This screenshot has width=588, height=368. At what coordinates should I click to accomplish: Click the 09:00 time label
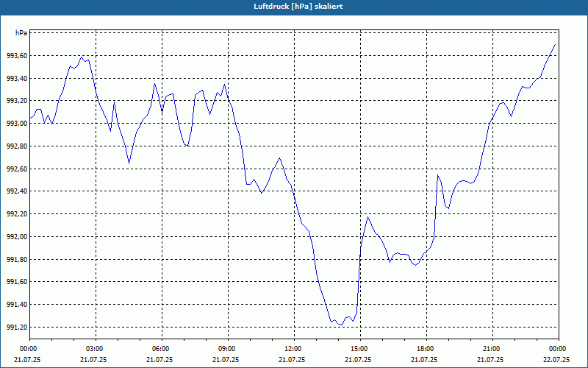(228, 349)
